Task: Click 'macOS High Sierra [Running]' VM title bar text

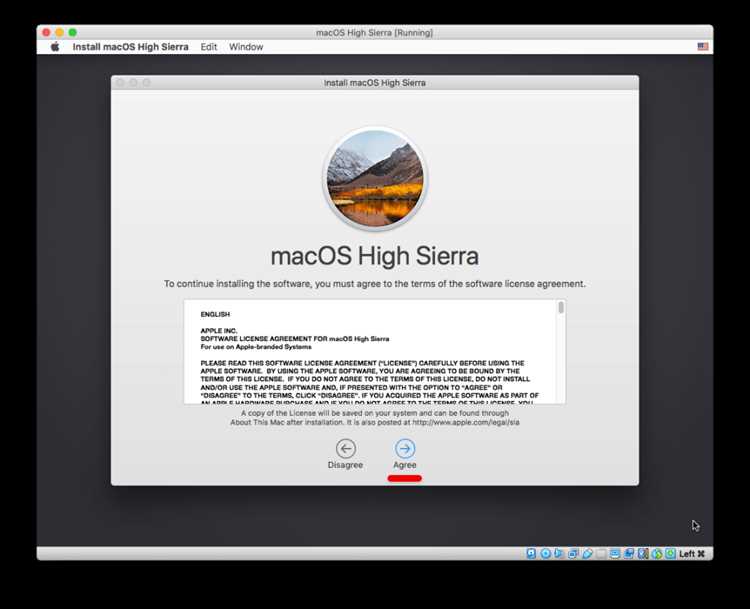Action: tap(375, 33)
